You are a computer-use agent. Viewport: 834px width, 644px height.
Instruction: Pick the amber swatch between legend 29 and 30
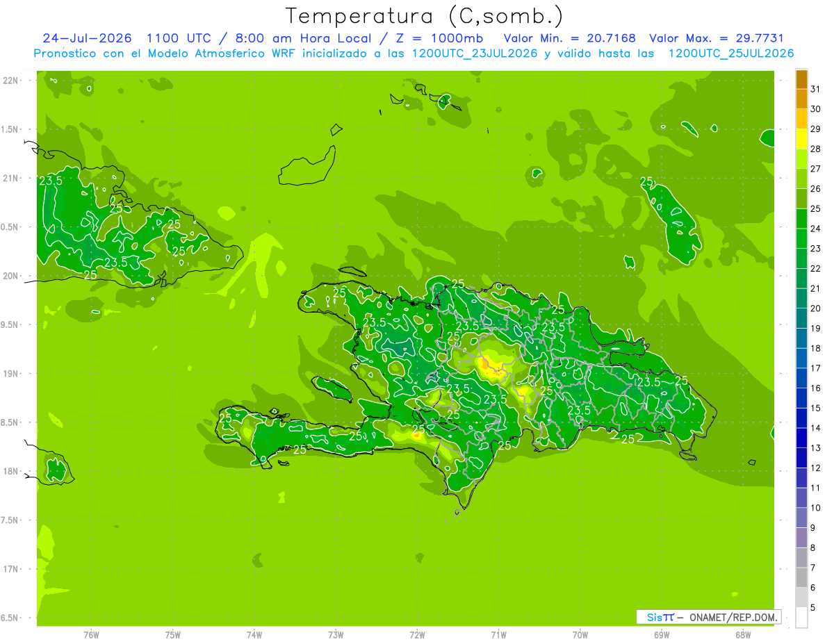coord(801,119)
